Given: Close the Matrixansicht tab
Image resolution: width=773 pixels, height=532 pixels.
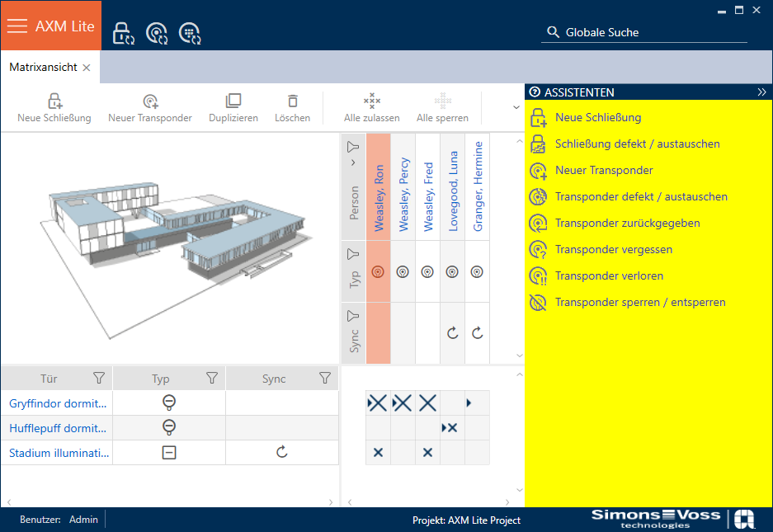Looking at the screenshot, I should [87, 68].
